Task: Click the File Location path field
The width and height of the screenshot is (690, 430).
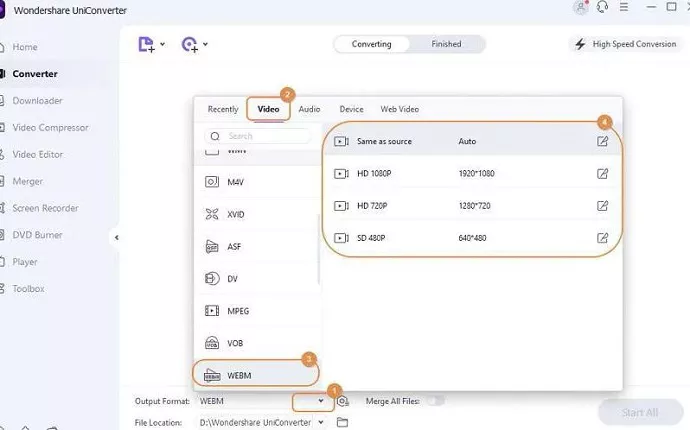Action: tap(255, 423)
